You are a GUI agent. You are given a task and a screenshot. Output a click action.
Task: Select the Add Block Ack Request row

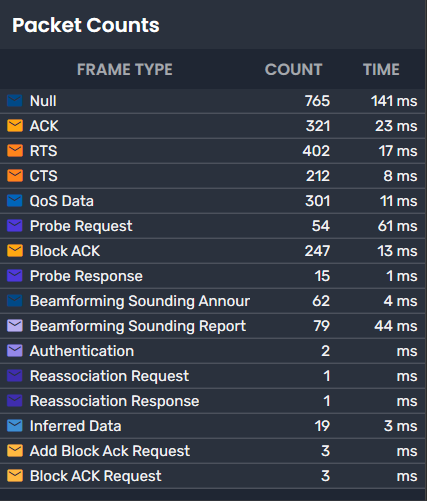tap(213, 451)
